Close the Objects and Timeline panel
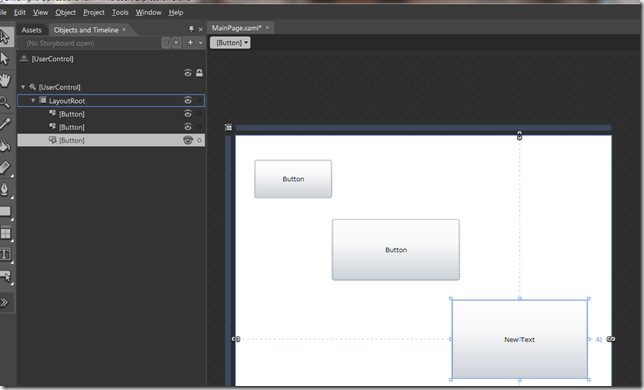The image size is (644, 390). click(200, 30)
